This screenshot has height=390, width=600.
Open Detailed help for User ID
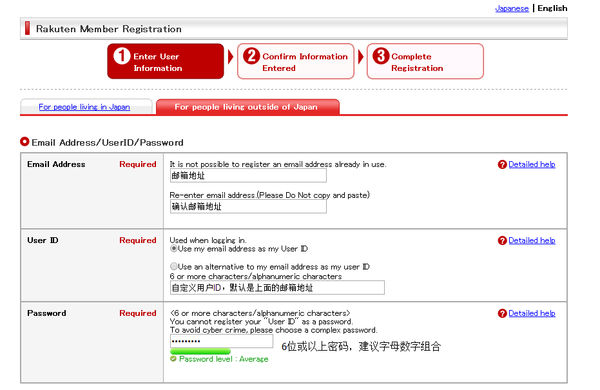532,241
